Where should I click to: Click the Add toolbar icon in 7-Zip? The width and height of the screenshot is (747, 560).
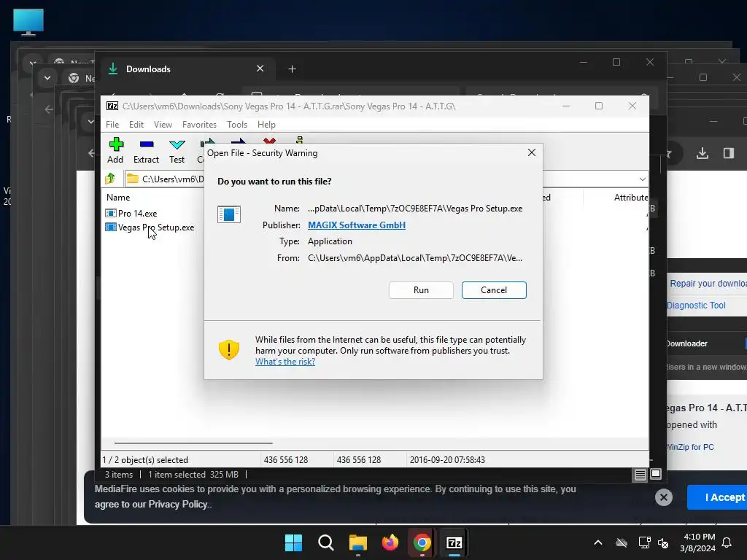pos(115,150)
